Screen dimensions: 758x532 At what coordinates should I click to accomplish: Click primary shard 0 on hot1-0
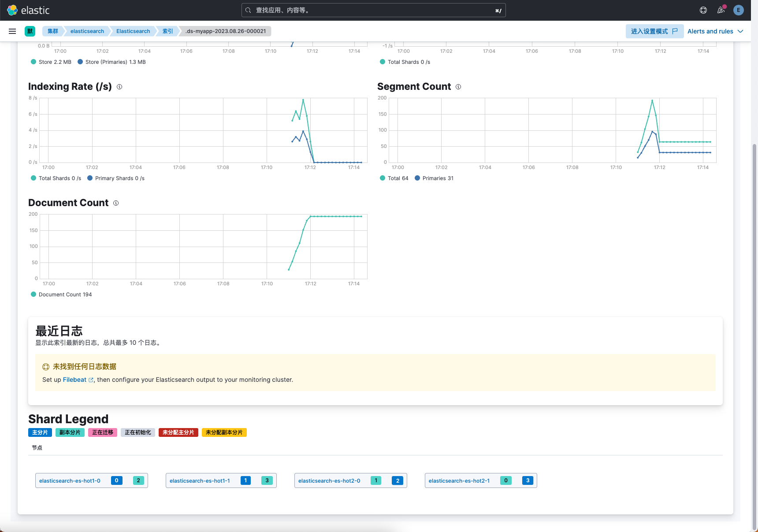point(117,480)
